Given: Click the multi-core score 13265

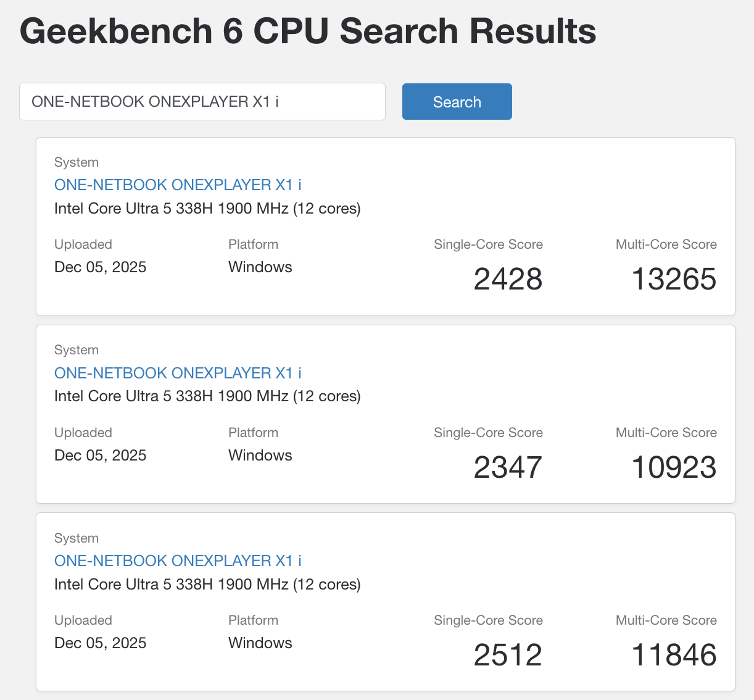Looking at the screenshot, I should point(673,279).
